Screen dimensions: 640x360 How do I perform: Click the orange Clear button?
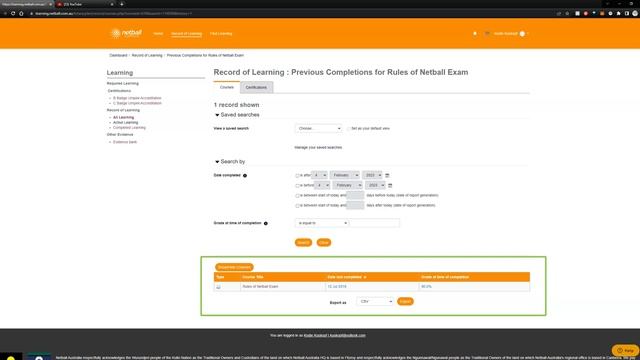click(x=324, y=242)
